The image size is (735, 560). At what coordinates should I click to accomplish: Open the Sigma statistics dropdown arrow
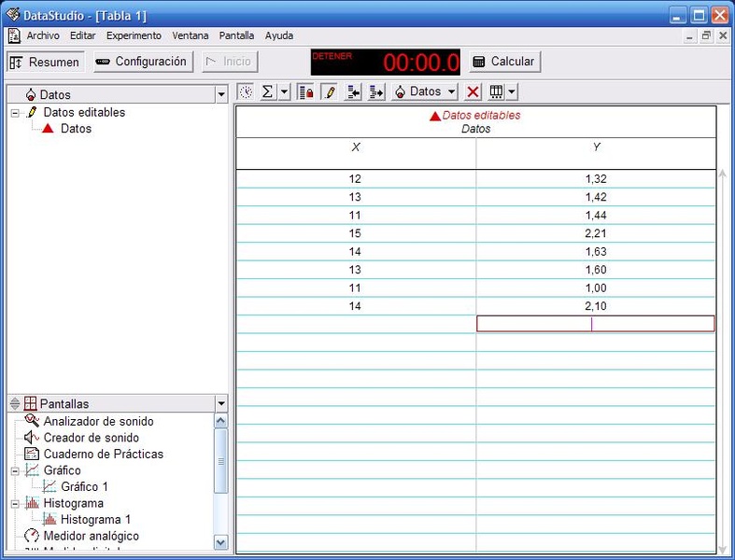[x=284, y=91]
